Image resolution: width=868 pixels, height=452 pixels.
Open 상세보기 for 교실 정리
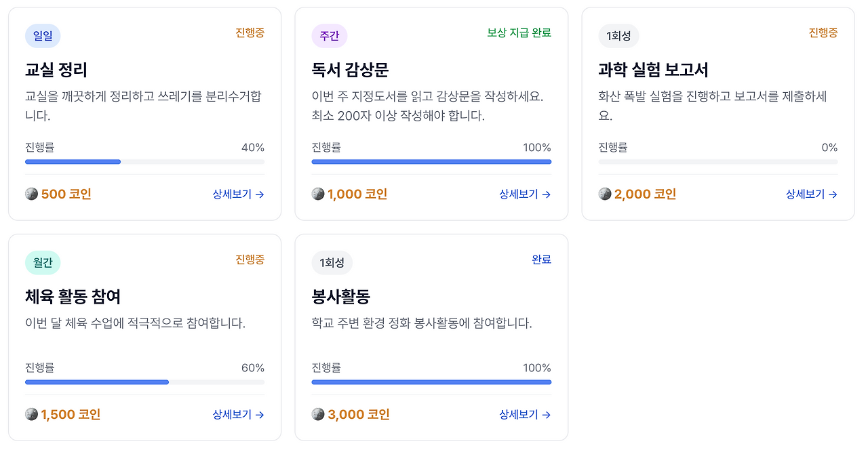coord(238,194)
